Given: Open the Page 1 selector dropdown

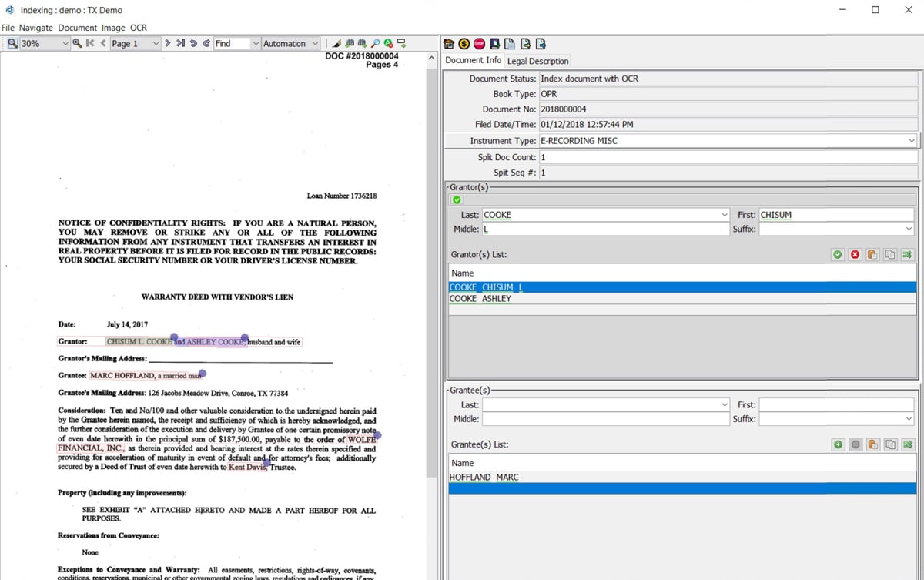Looking at the screenshot, I should point(156,44).
